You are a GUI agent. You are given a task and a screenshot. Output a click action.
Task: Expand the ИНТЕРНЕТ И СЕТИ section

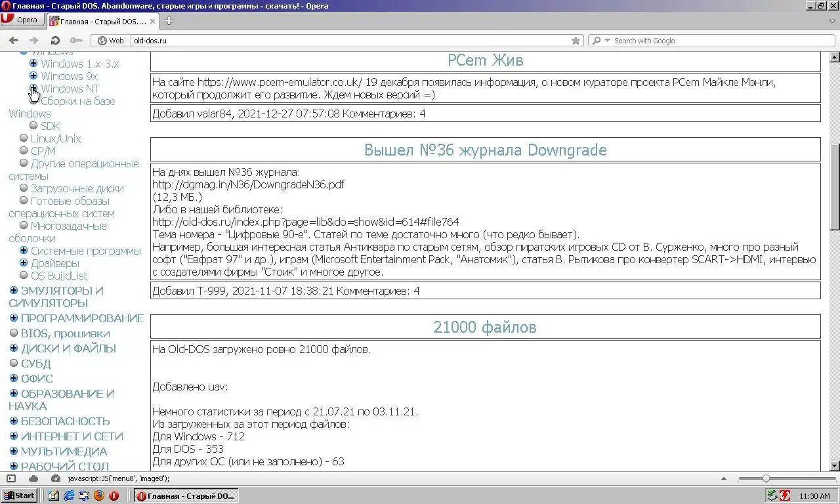click(14, 436)
